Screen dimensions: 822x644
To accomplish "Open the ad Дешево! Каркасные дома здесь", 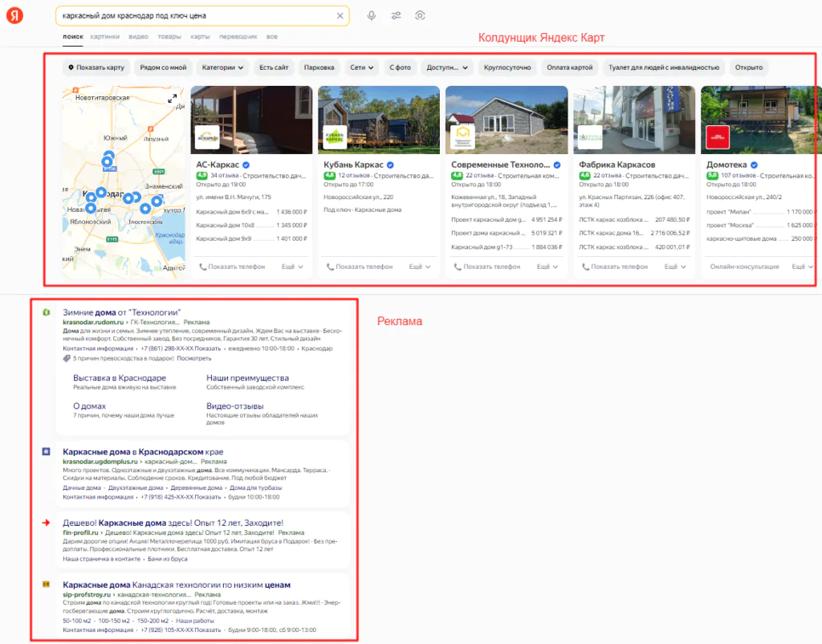I will 173,523.
